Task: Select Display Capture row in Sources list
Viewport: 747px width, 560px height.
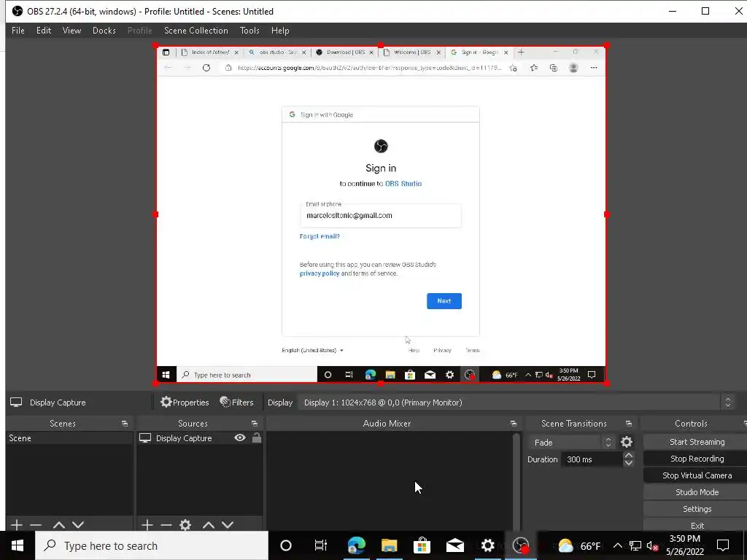Action: [x=200, y=438]
